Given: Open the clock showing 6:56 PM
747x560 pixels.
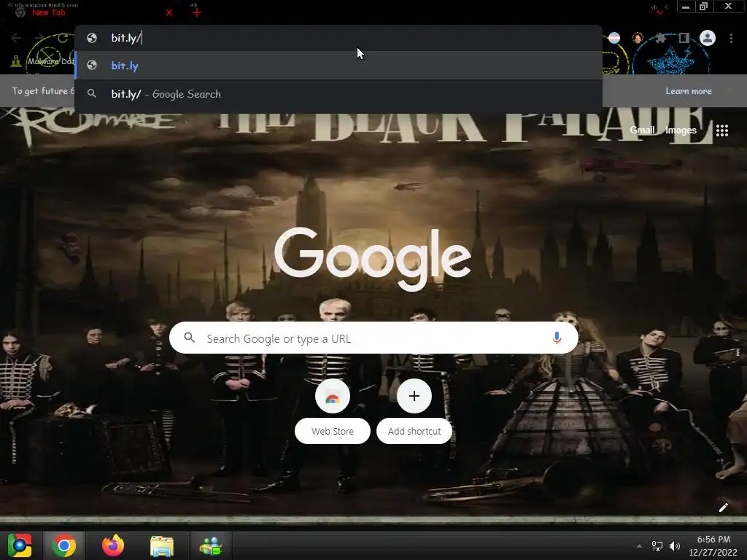Looking at the screenshot, I should click(x=713, y=545).
